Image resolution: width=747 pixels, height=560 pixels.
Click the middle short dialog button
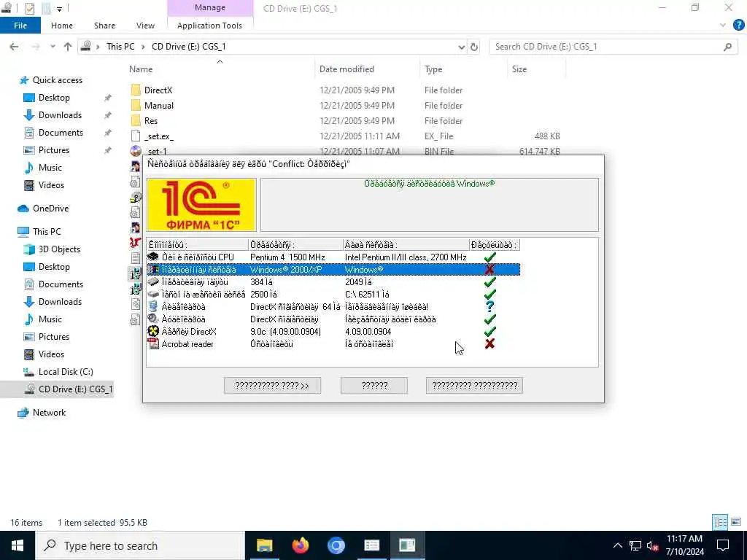click(x=374, y=385)
